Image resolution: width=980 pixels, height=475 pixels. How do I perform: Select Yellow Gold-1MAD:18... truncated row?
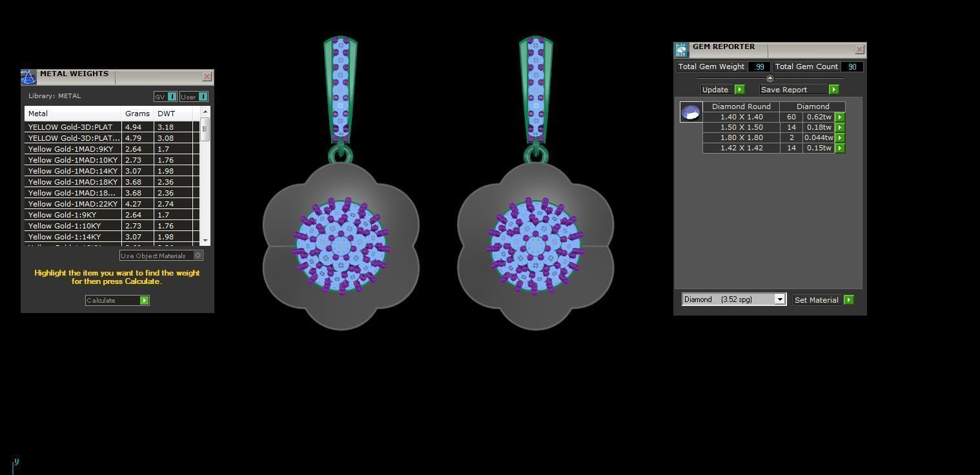(112, 193)
